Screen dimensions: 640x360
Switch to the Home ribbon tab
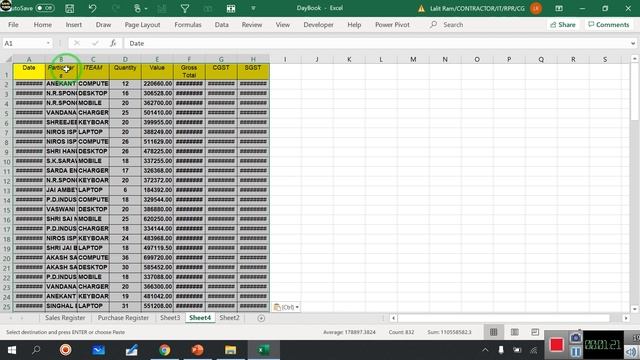pyautogui.click(x=42, y=24)
